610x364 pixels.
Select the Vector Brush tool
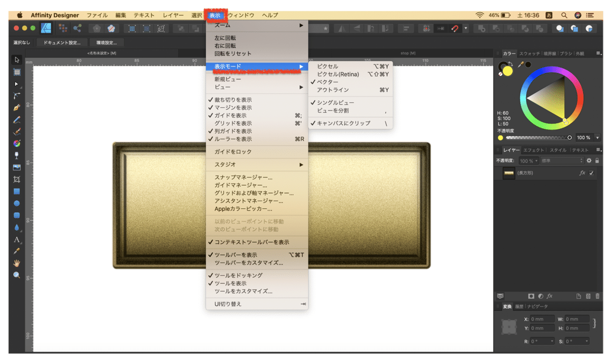[17, 131]
